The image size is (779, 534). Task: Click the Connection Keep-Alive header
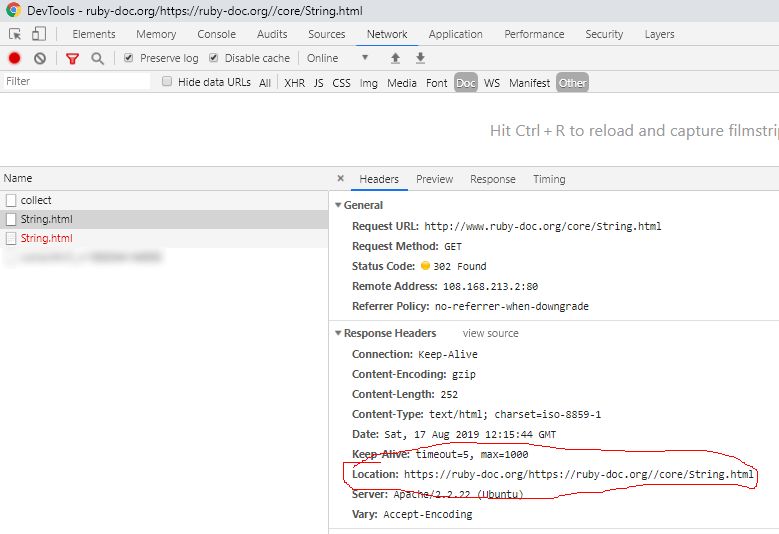pos(414,354)
